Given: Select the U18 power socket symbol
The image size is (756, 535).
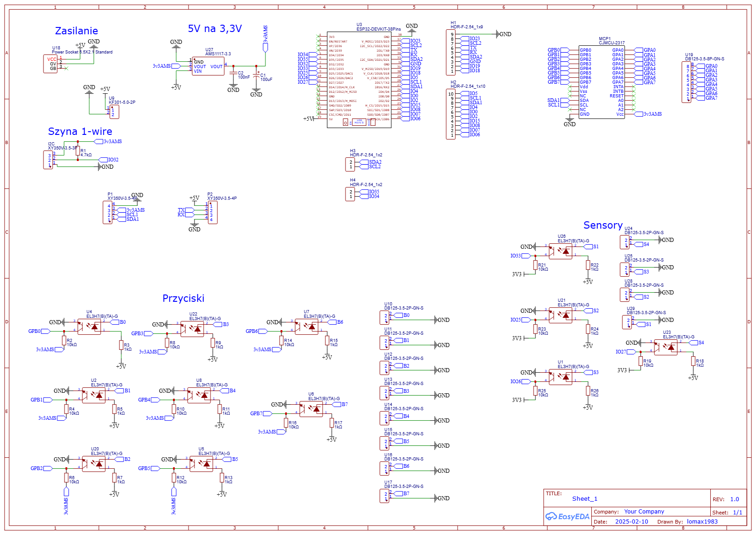Looking at the screenshot, I should (51, 64).
